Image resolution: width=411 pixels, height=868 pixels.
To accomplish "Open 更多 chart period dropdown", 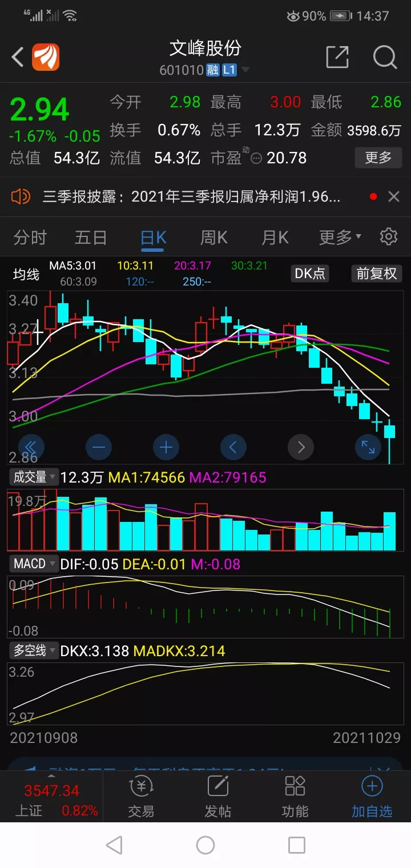I will pyautogui.click(x=340, y=237).
